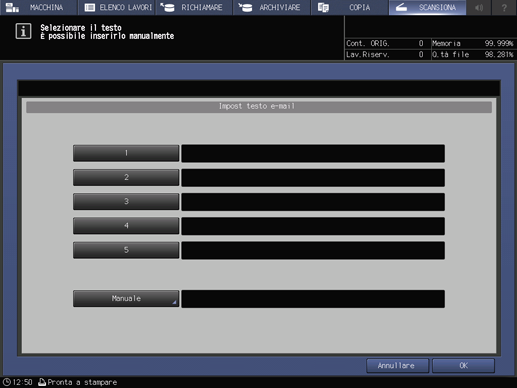Image resolution: width=517 pixels, height=388 pixels.
Task: Click the speaker volume icon
Action: pyautogui.click(x=479, y=7)
